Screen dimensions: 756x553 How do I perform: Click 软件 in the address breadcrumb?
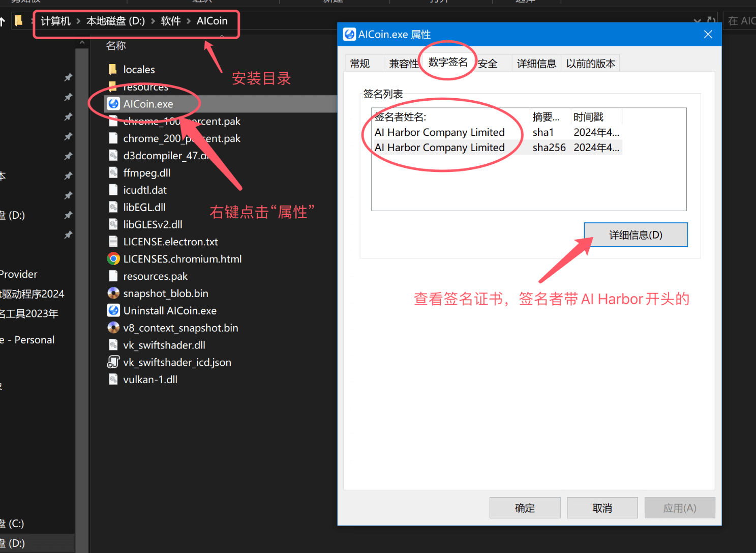coord(171,21)
